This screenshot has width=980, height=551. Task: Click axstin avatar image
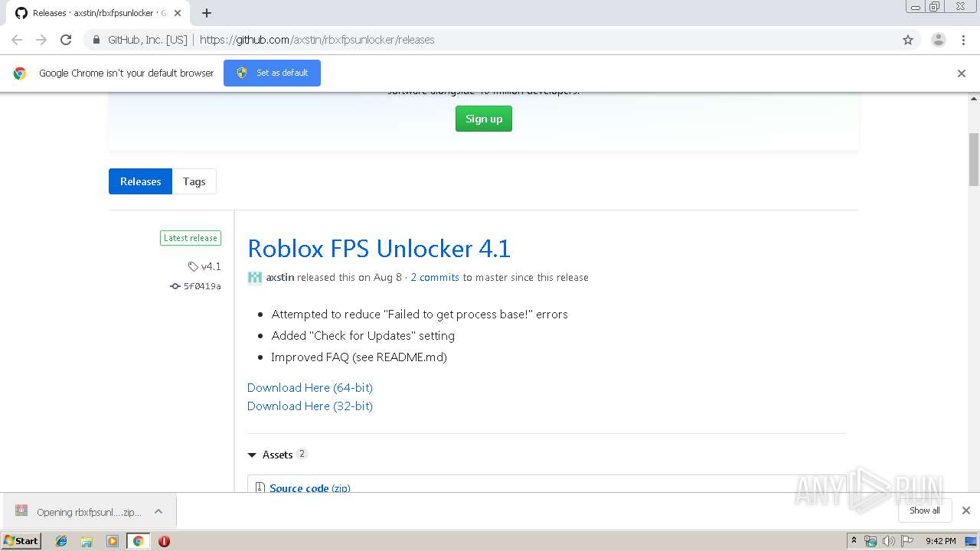click(x=255, y=278)
